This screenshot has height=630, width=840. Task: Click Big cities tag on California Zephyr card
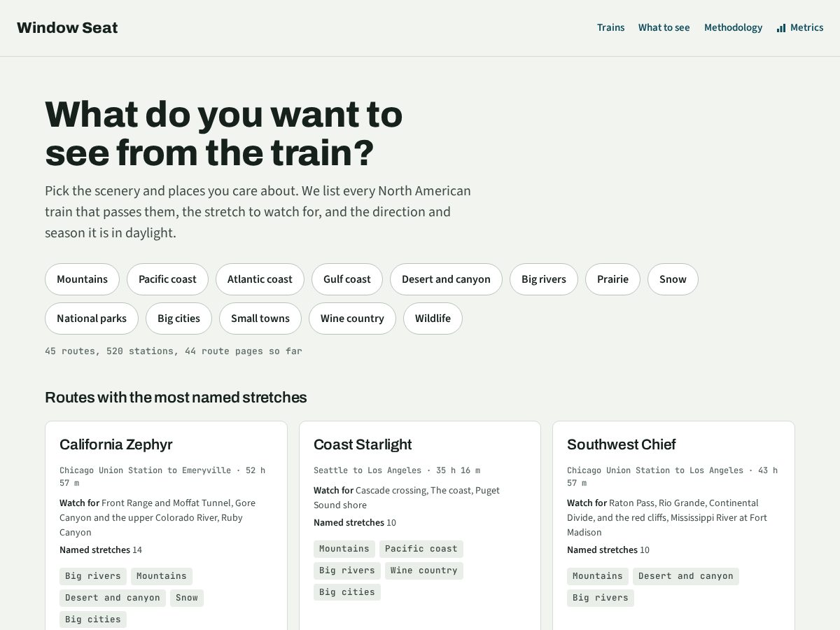[93, 619]
